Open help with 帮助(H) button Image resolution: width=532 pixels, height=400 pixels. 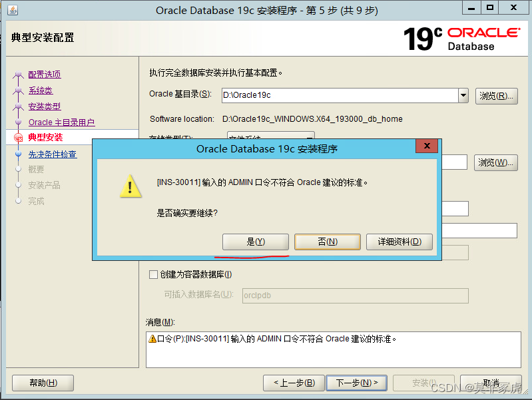(43, 383)
